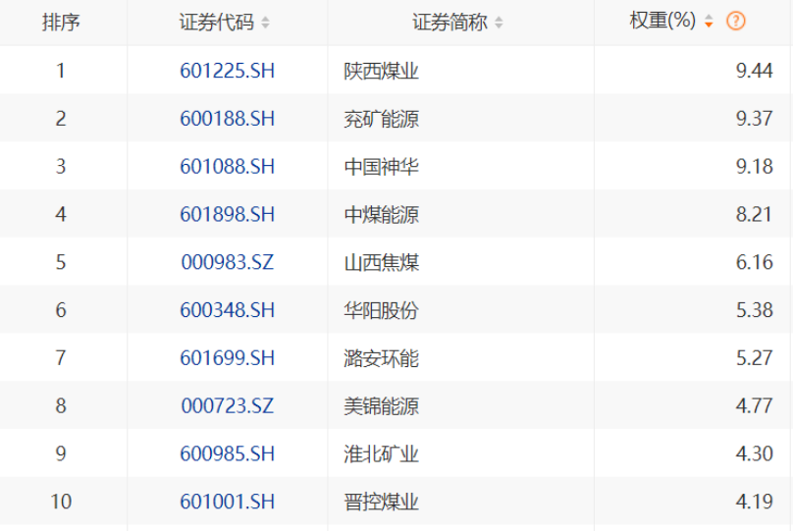Open stock code 601898.SH

coord(227,214)
